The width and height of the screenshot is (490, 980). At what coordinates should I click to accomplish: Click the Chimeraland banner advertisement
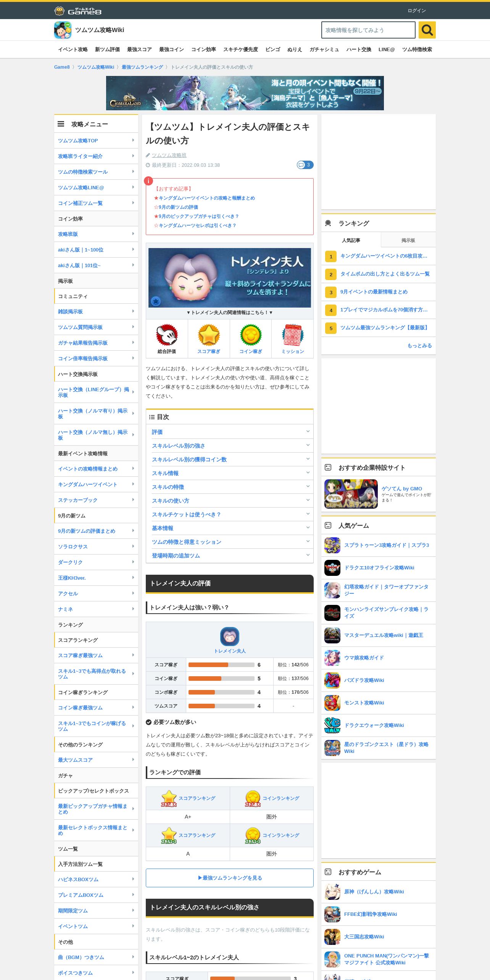coord(245,93)
